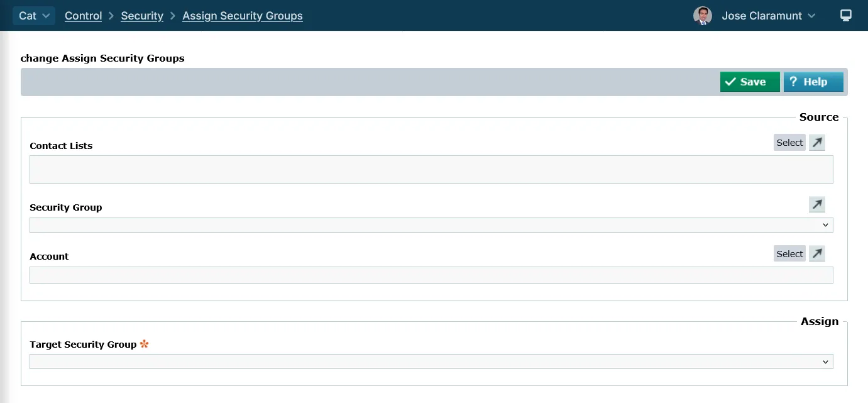This screenshot has height=403, width=868.
Task: Open the Help button
Action: (813, 82)
